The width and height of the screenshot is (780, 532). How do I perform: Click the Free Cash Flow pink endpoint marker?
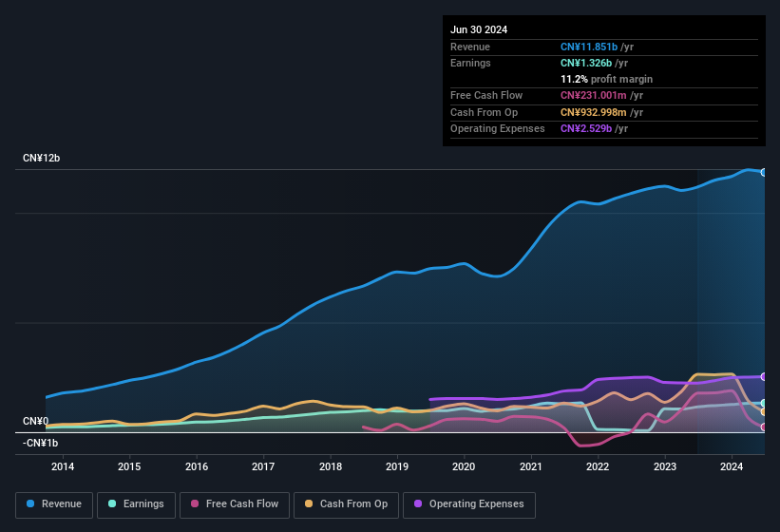pyautogui.click(x=764, y=427)
